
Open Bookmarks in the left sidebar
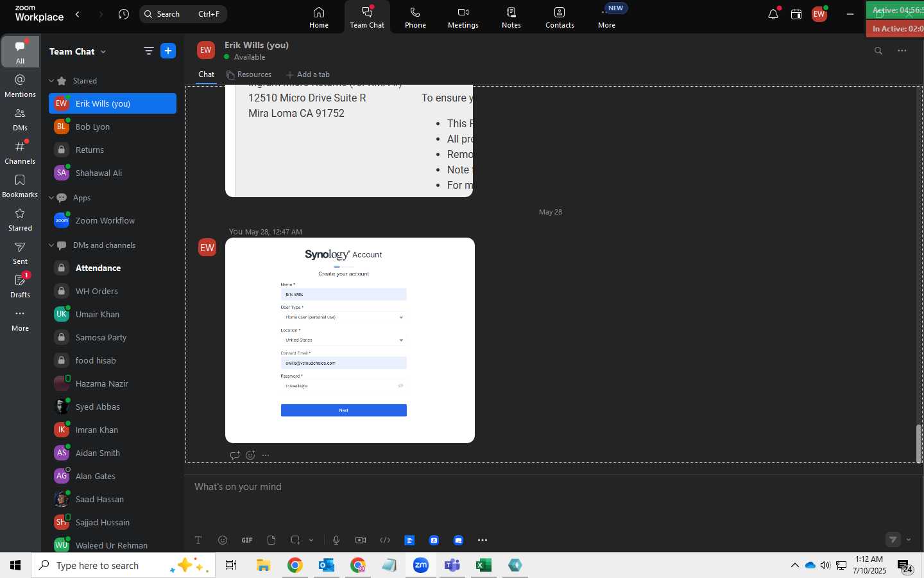(21, 186)
